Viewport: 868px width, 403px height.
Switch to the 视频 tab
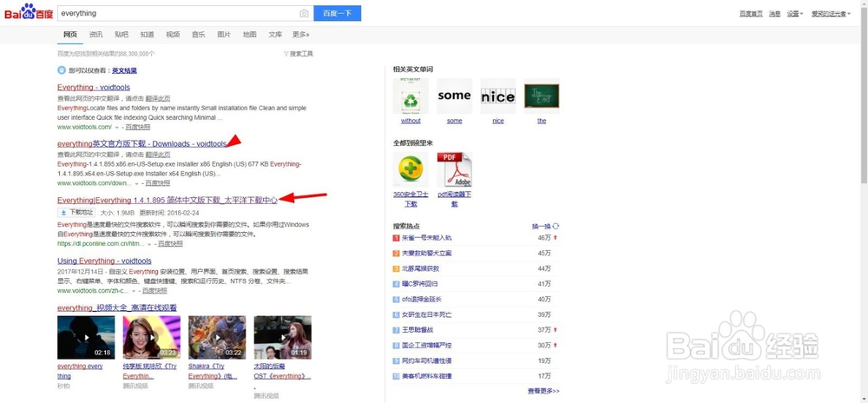pos(173,35)
